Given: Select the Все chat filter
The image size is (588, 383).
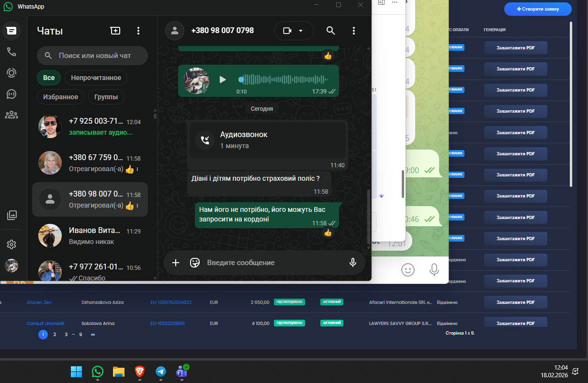Looking at the screenshot, I should (x=49, y=78).
